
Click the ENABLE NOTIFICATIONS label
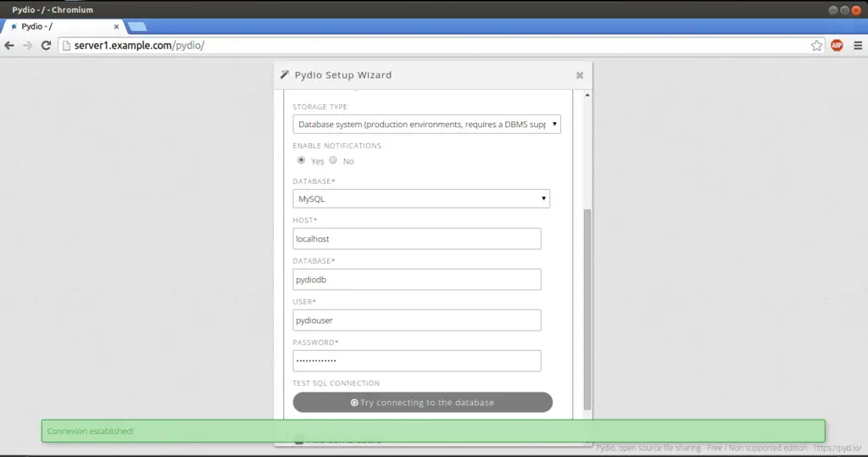(337, 146)
